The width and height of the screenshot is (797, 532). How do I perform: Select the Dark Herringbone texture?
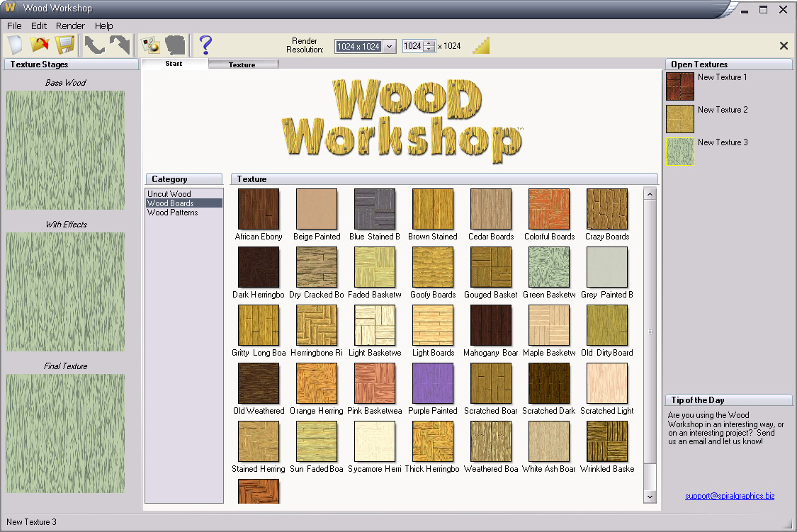coord(259,267)
